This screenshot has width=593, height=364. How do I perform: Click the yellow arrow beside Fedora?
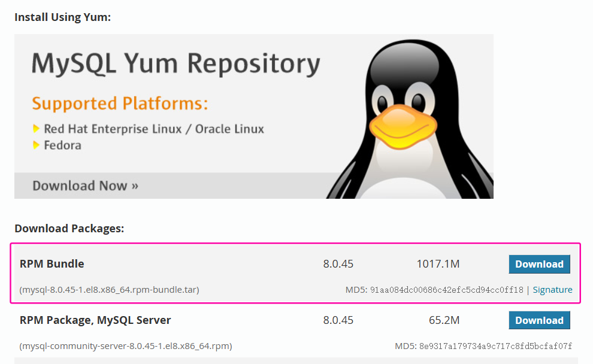pyautogui.click(x=36, y=145)
